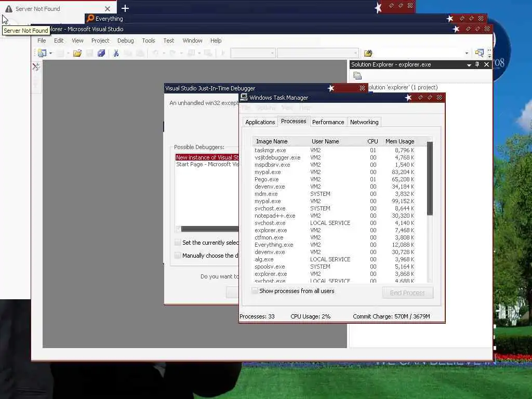532x399 pixels.
Task: Select the notepad++.exe process row
Action: pos(334,216)
